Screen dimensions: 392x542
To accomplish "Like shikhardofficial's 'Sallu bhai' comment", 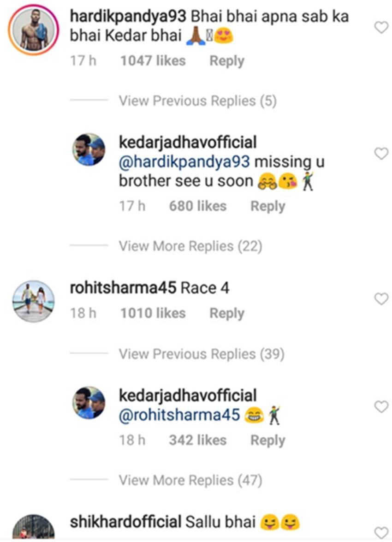I will coord(381,532).
